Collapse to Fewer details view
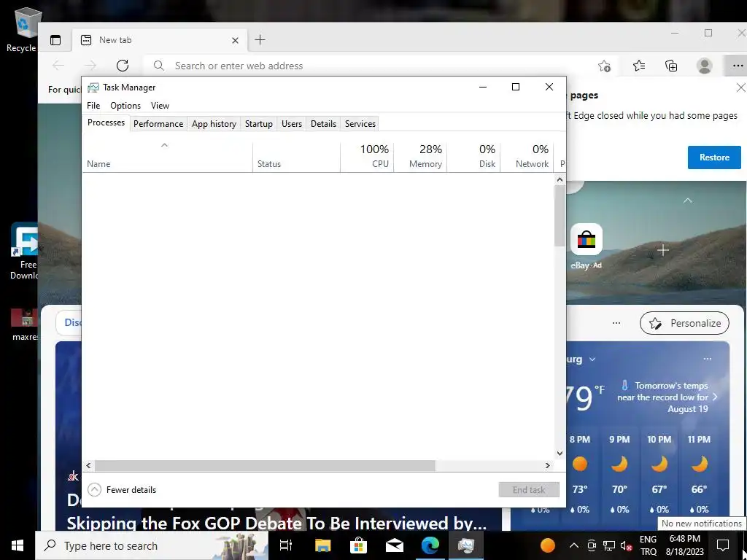 click(122, 489)
